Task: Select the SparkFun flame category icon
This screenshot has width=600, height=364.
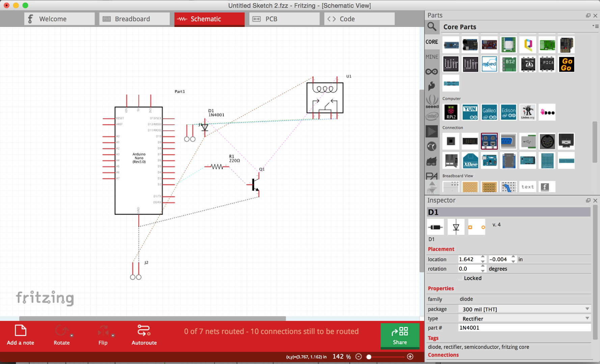Action: (x=432, y=86)
